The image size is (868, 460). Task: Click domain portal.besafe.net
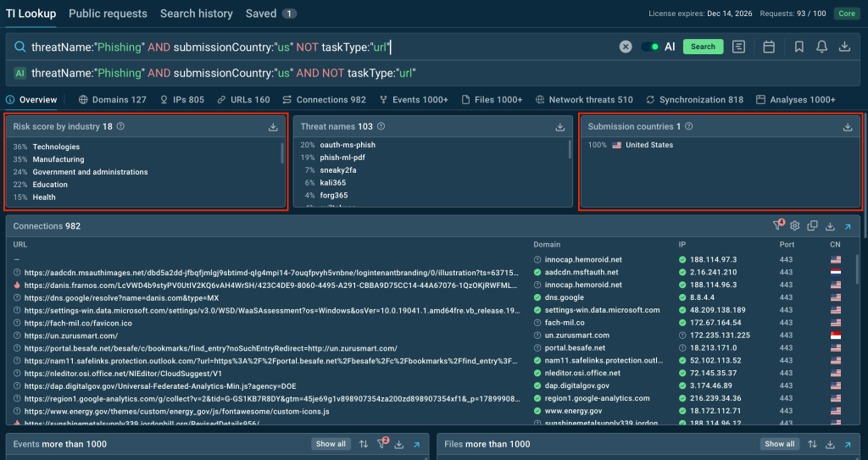tap(576, 347)
